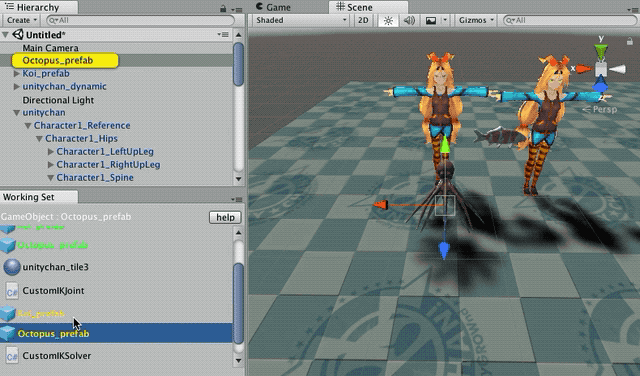Click the help button in Working Set
This screenshot has height=376, width=640.
click(x=225, y=217)
